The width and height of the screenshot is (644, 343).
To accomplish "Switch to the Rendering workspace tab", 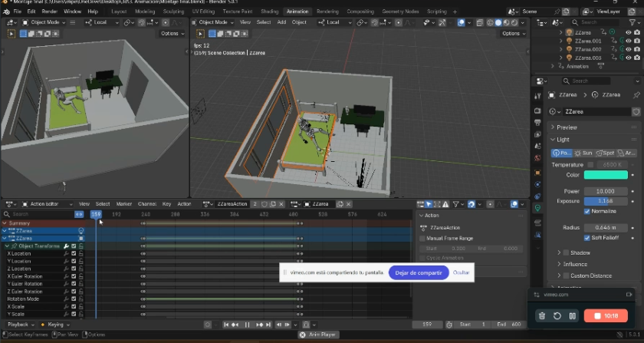I will tap(327, 12).
